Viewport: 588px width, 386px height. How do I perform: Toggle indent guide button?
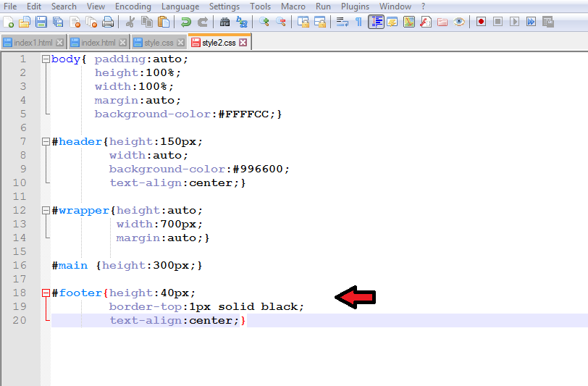[x=376, y=22]
